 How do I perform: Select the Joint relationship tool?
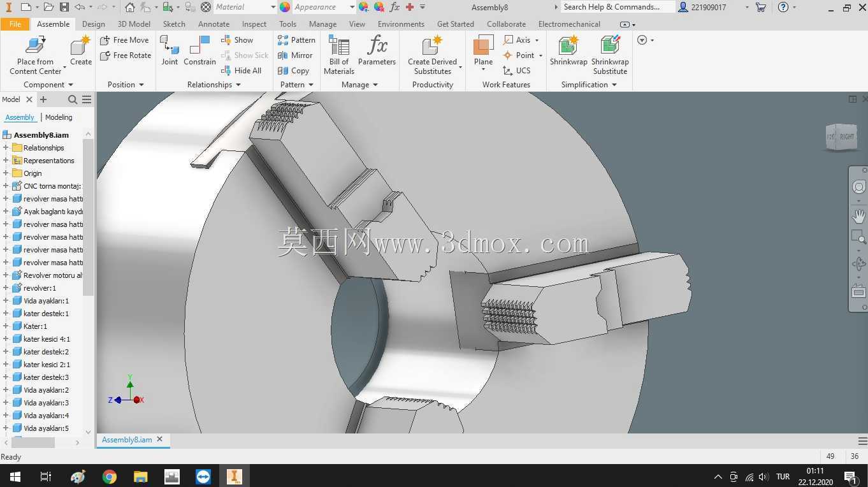pyautogui.click(x=170, y=51)
